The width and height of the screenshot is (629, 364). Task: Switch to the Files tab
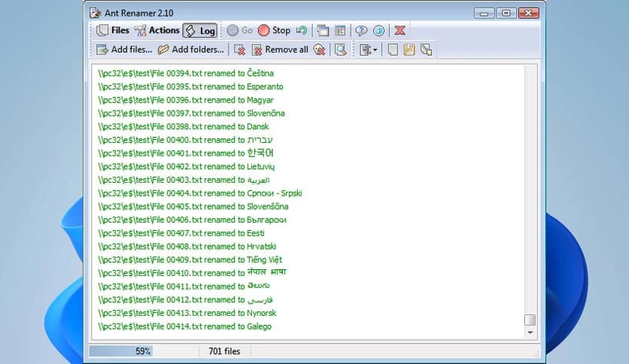click(x=113, y=31)
